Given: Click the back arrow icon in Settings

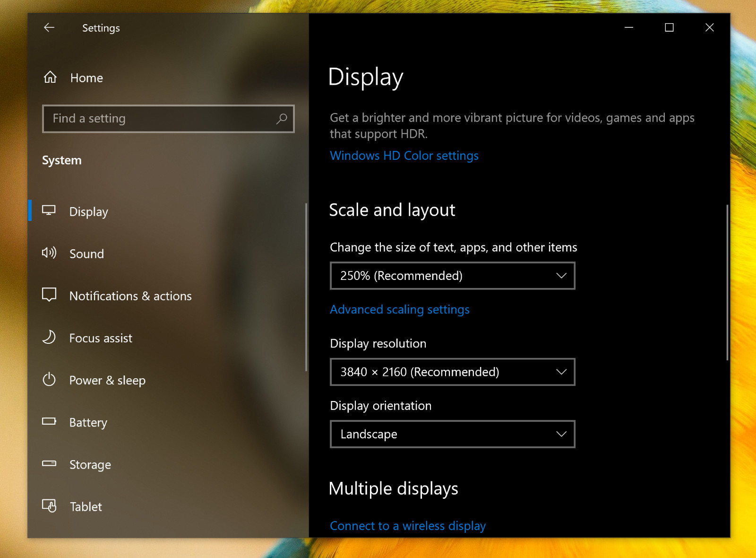Looking at the screenshot, I should pyautogui.click(x=49, y=27).
